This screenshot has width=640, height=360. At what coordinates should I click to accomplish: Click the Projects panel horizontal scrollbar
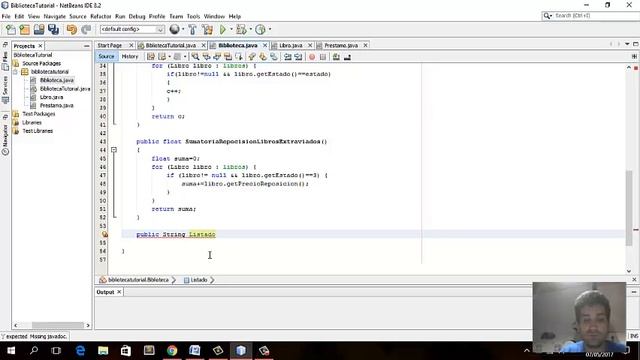(x=58, y=325)
